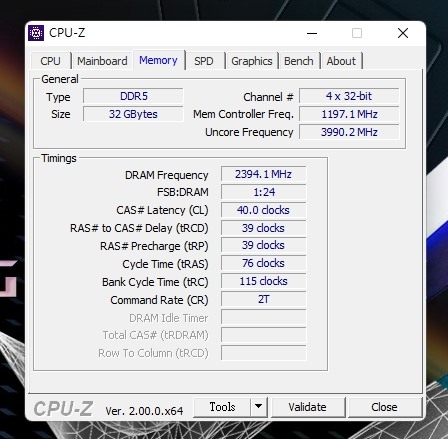Image resolution: width=448 pixels, height=439 pixels.
Task: Open the CPU tab
Action: (x=51, y=61)
